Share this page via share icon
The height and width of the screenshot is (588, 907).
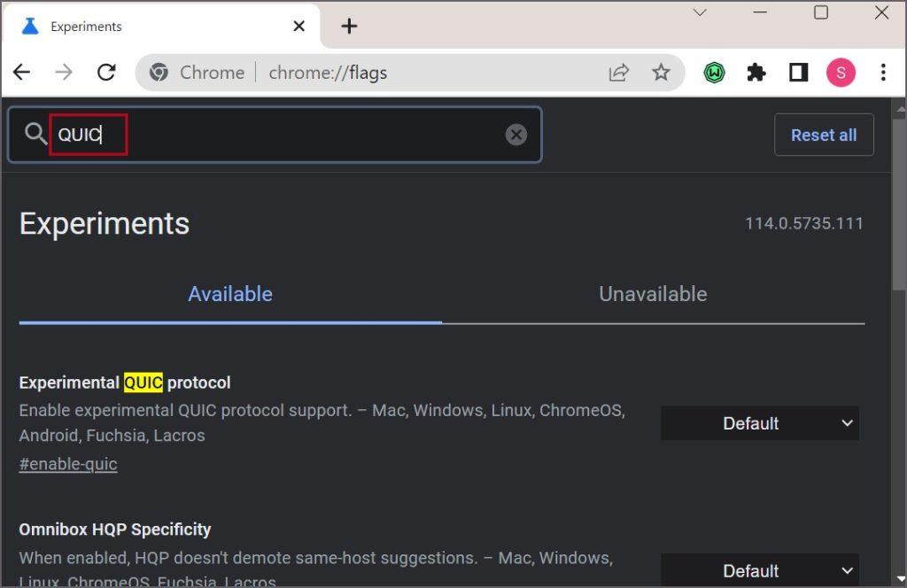pyautogui.click(x=618, y=73)
